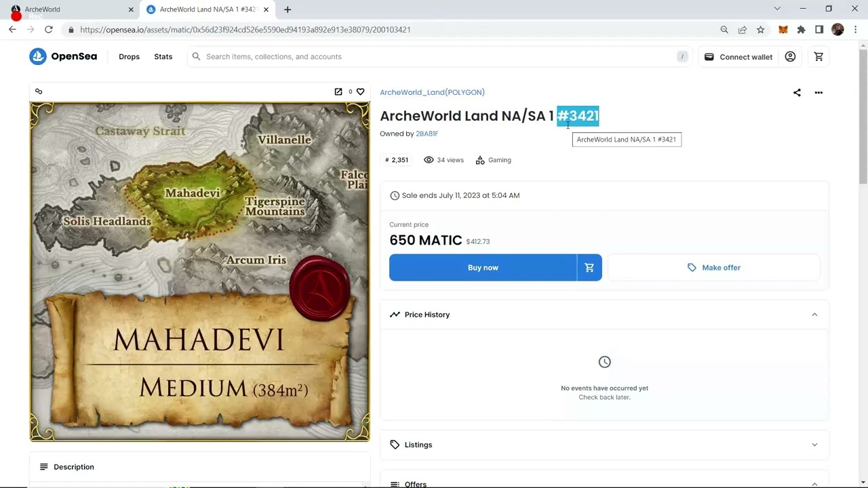Open the more options ellipsis menu
This screenshot has height=488, width=868.
[x=818, y=92]
